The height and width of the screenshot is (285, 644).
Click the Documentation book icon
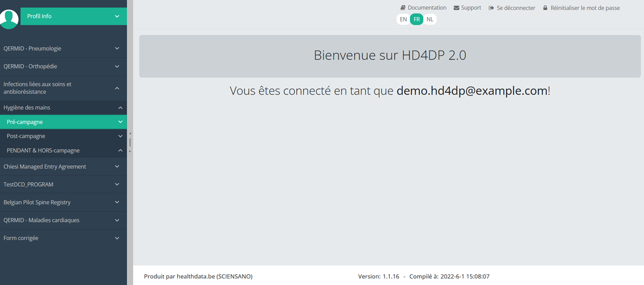tap(403, 8)
